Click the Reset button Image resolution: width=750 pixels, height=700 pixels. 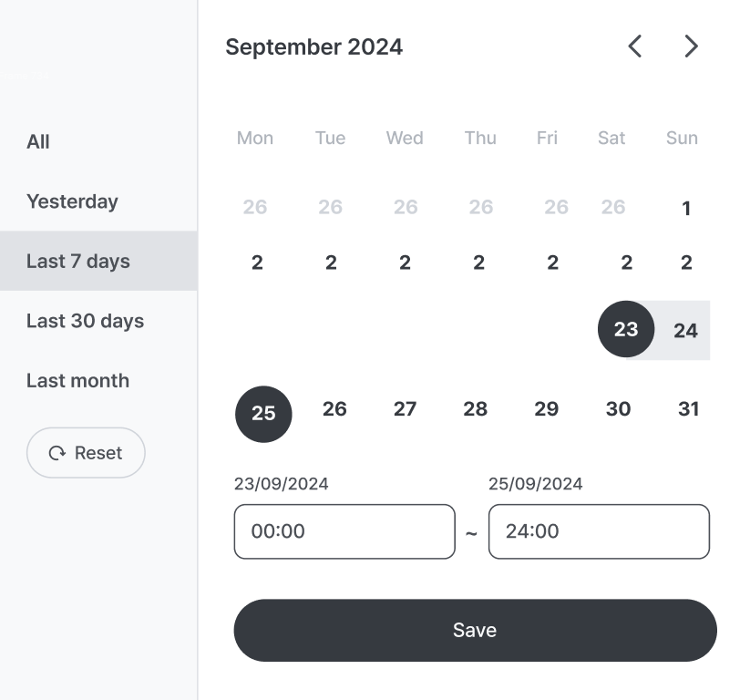(x=86, y=453)
